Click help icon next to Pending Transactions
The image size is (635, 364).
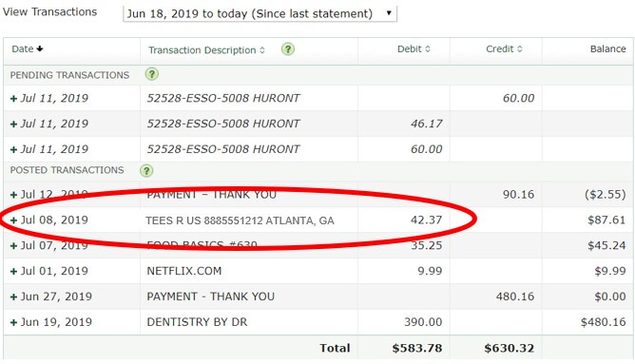tap(152, 74)
